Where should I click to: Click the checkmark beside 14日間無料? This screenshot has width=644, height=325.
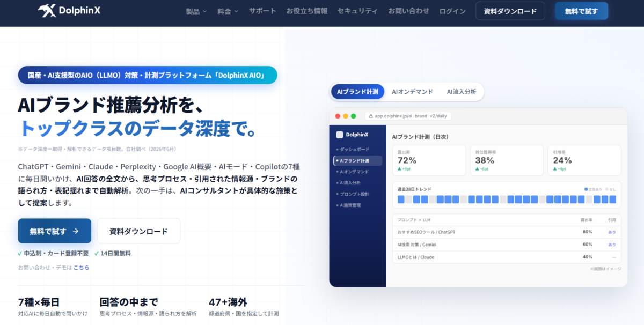pyautogui.click(x=97, y=253)
